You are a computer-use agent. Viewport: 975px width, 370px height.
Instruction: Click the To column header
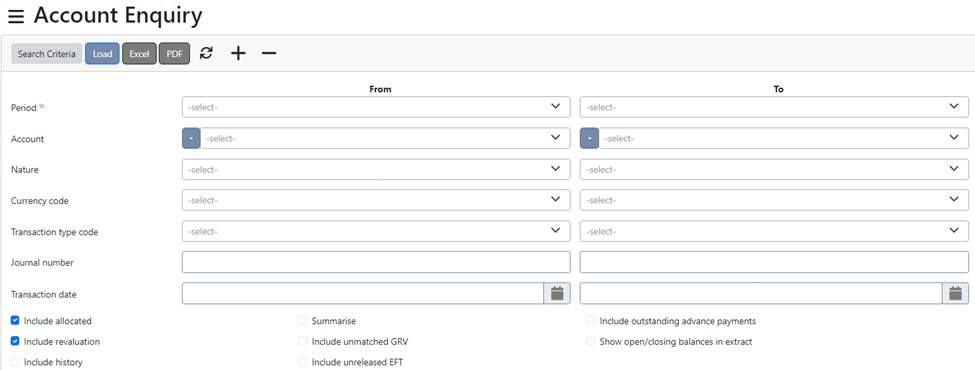pyautogui.click(x=778, y=90)
